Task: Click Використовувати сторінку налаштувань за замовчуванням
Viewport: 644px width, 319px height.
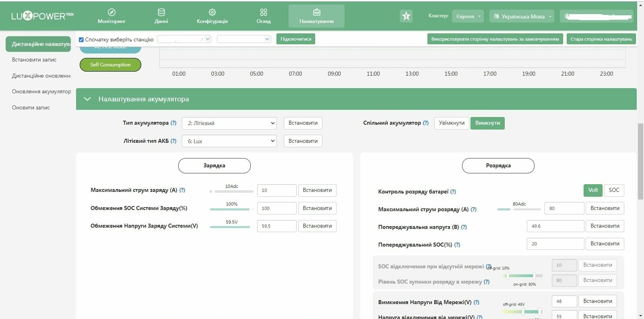Action: coord(495,39)
